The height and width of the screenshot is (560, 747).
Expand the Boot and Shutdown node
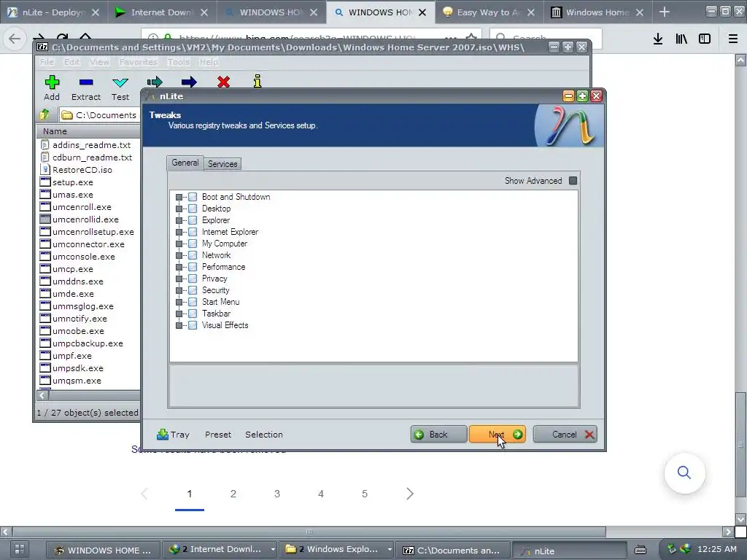pos(179,197)
